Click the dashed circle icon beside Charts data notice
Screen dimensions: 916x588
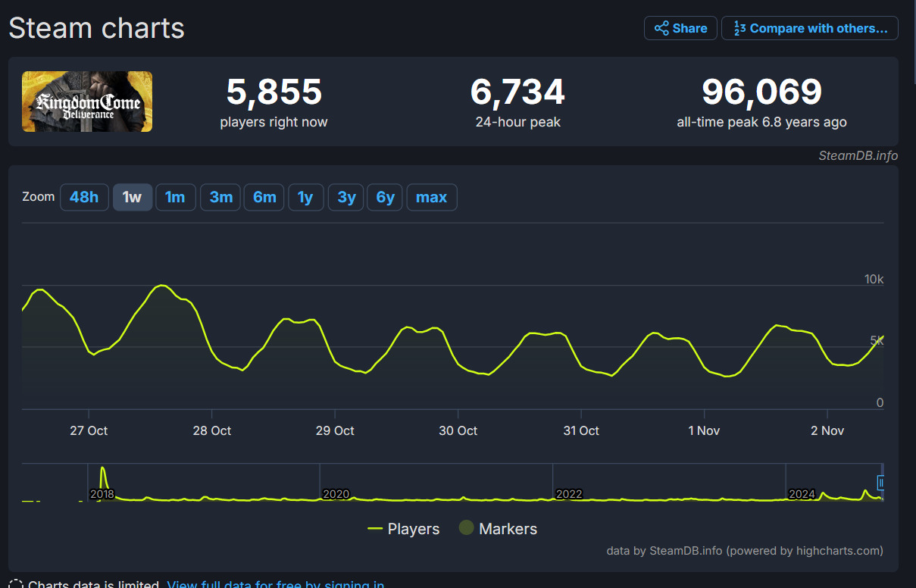(x=15, y=584)
